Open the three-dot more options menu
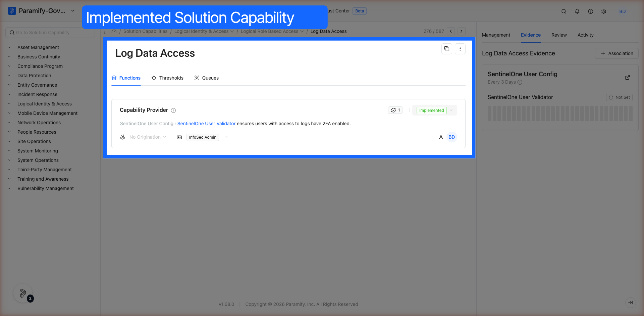The image size is (644, 316). click(460, 49)
